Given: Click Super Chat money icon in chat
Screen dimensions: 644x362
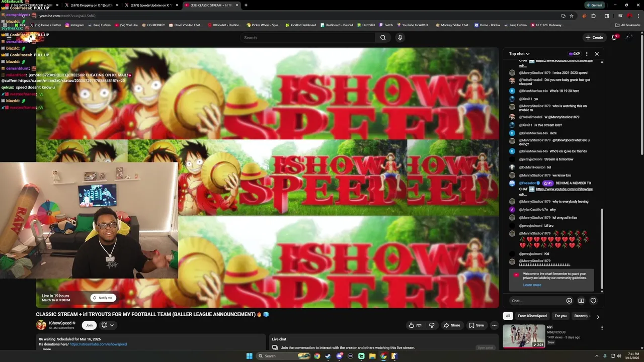Looking at the screenshot, I should tap(581, 301).
